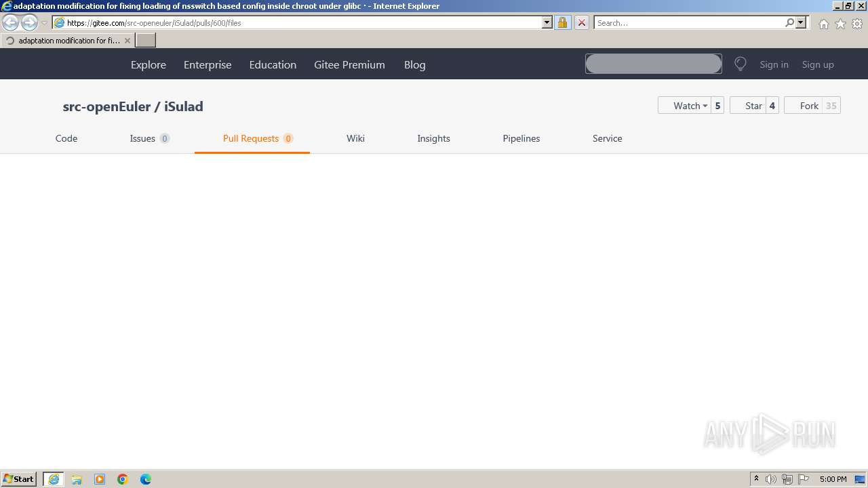868x488 pixels.
Task: Open Favorites star icon
Action: pos(840,24)
